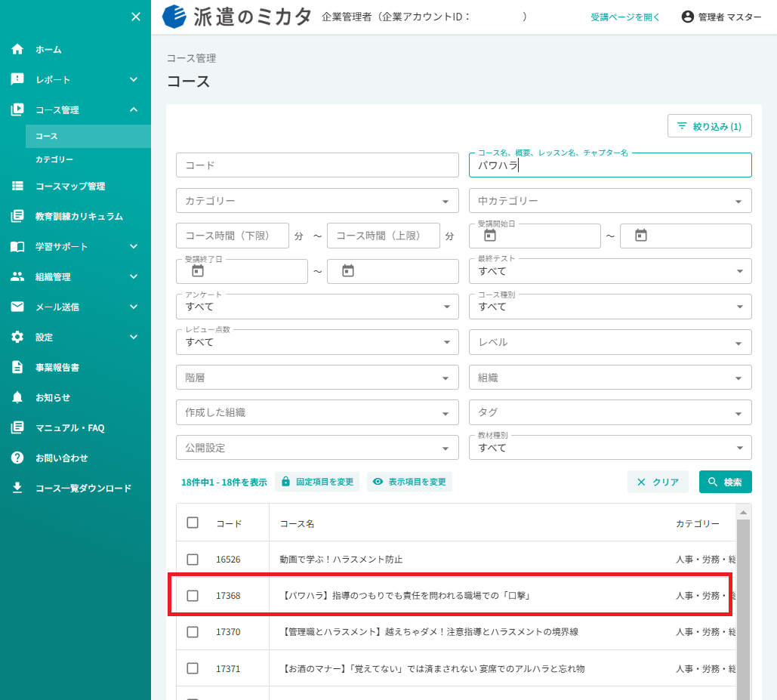Click the コース一覧ダウンロード download icon
777x700 pixels.
point(17,488)
